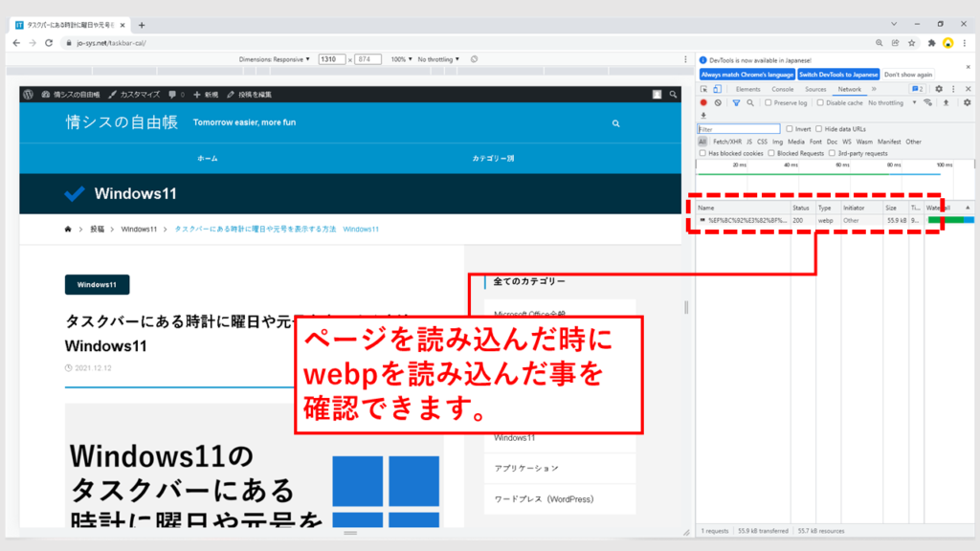Click the Windows11 category tag button
Viewport: 980px width, 551px height.
tap(97, 285)
